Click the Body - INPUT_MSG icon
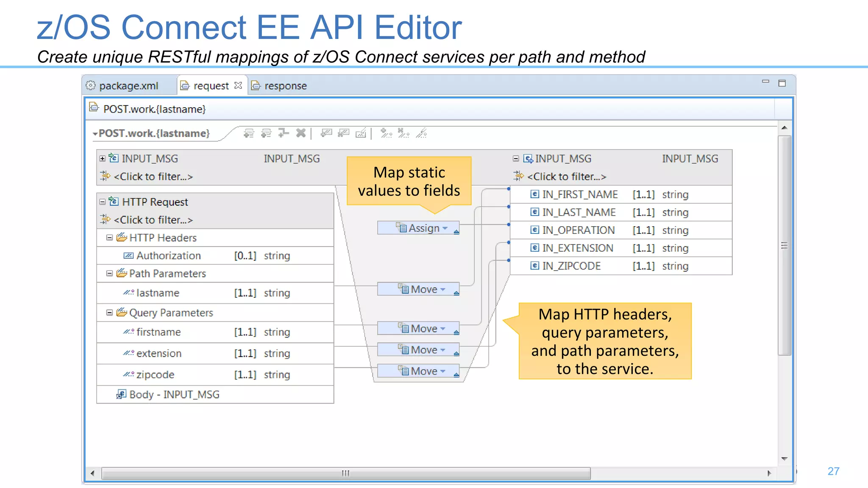868x488 pixels. (121, 394)
